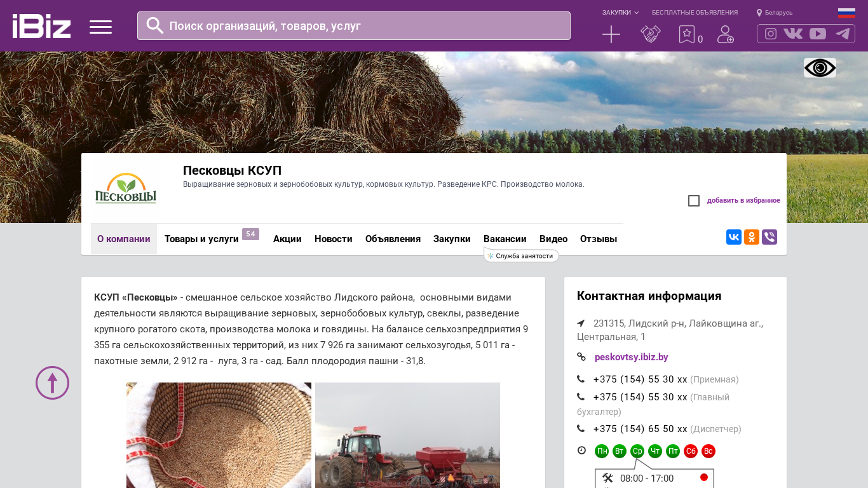The height and width of the screenshot is (488, 868).
Task: Open the 'Вакансии' tab
Action: (505, 239)
